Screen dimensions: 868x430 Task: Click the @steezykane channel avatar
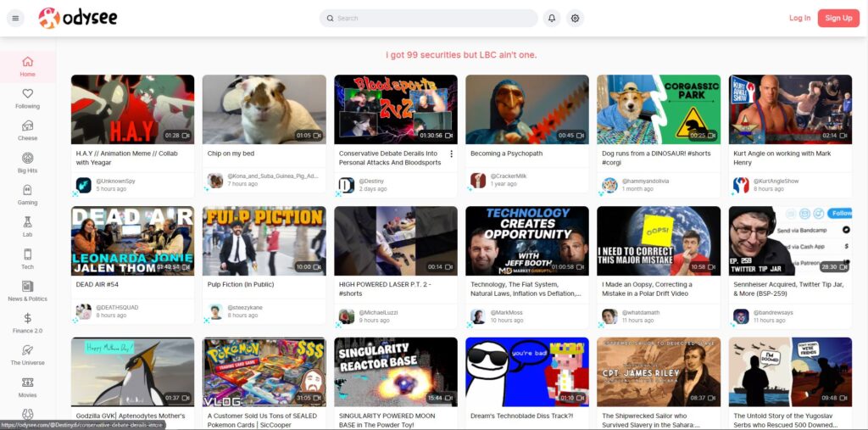[215, 311]
